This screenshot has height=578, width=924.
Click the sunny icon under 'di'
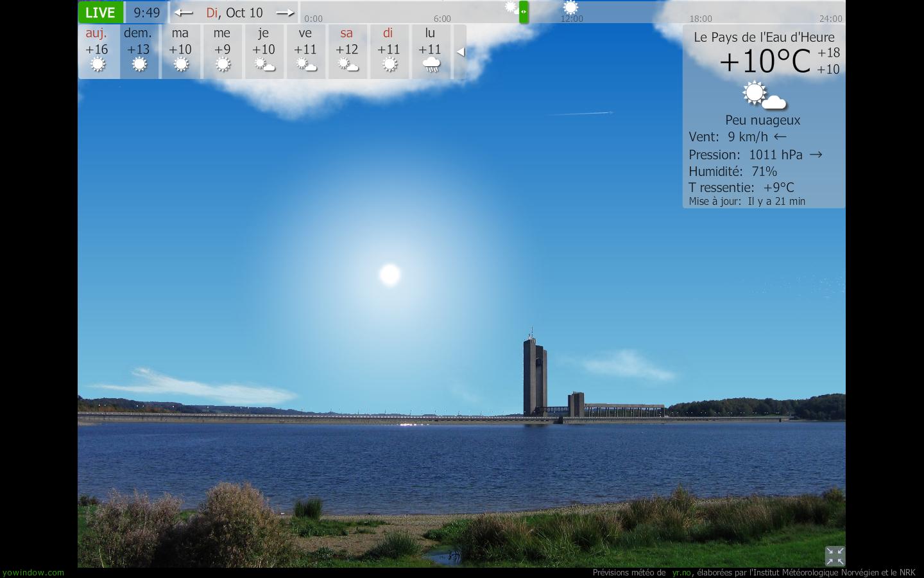pos(389,65)
